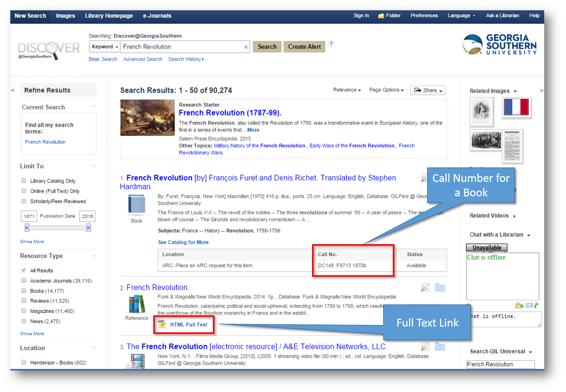Click the email envelope icon in the chat widget

[529, 305]
